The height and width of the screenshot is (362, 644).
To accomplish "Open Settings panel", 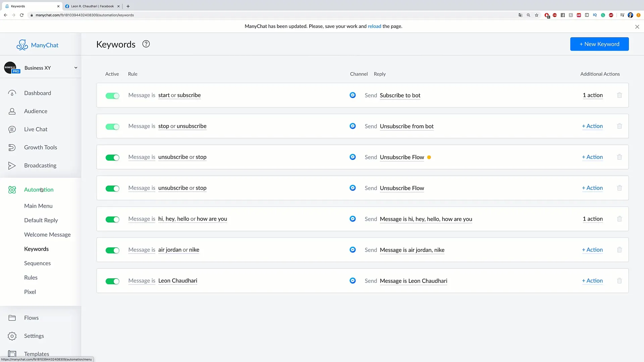I will (x=34, y=336).
